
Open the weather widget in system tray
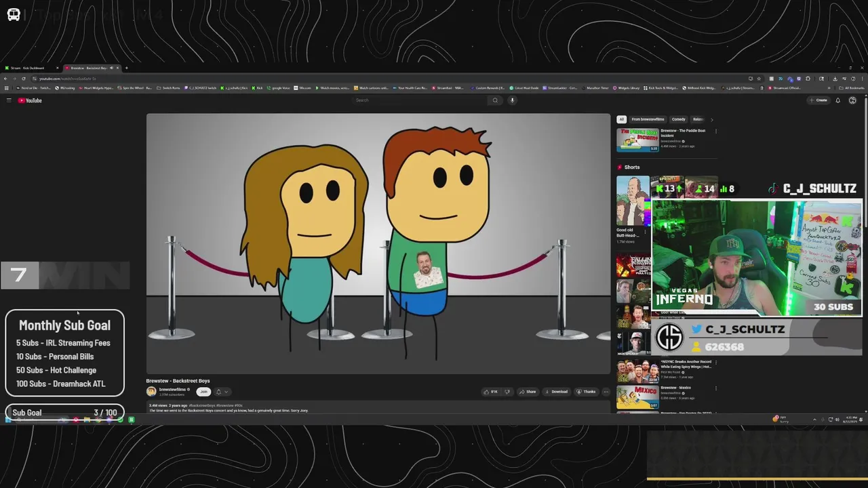point(781,420)
